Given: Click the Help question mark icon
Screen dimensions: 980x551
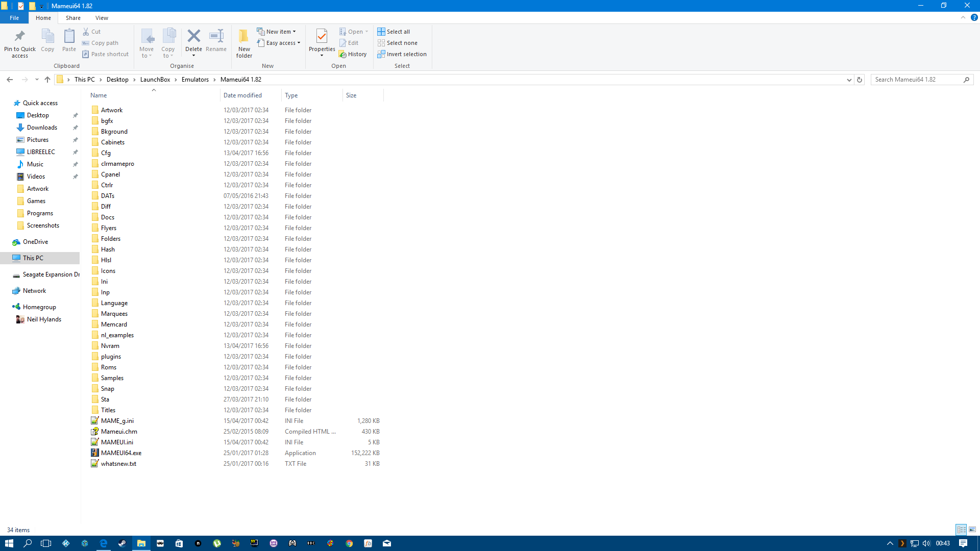Looking at the screenshot, I should [974, 17].
